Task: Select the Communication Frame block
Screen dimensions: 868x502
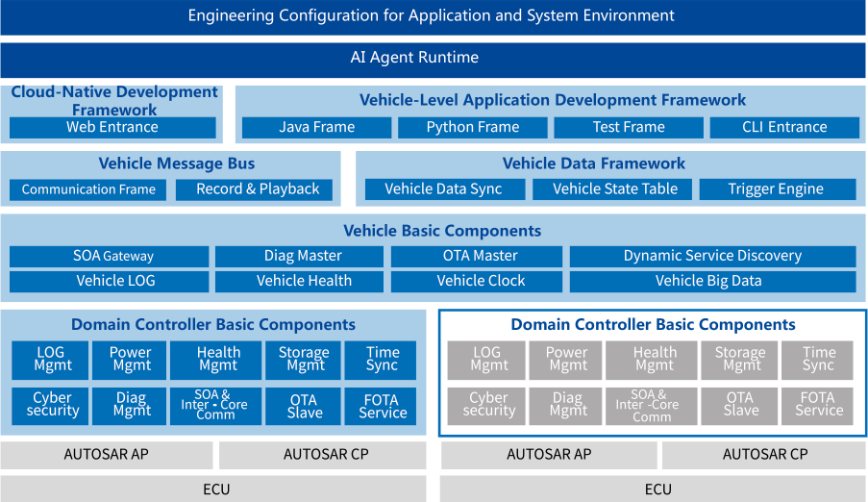Action: (x=88, y=189)
